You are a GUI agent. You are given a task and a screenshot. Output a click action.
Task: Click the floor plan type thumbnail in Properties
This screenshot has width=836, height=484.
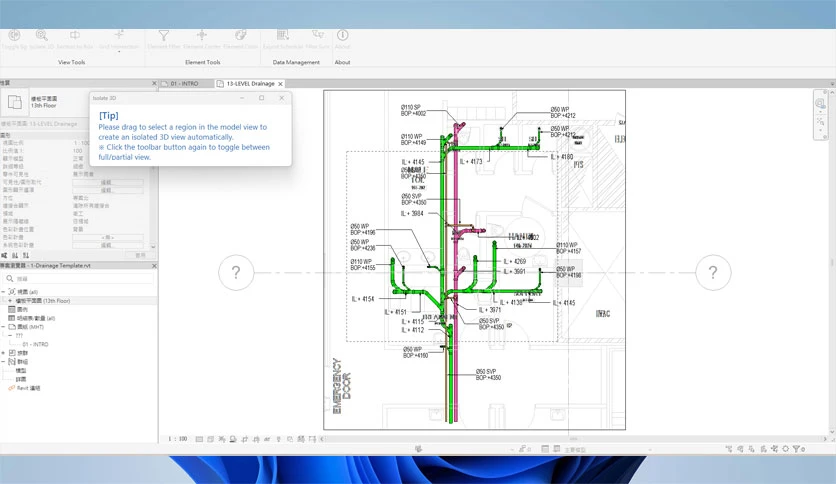pos(14,102)
